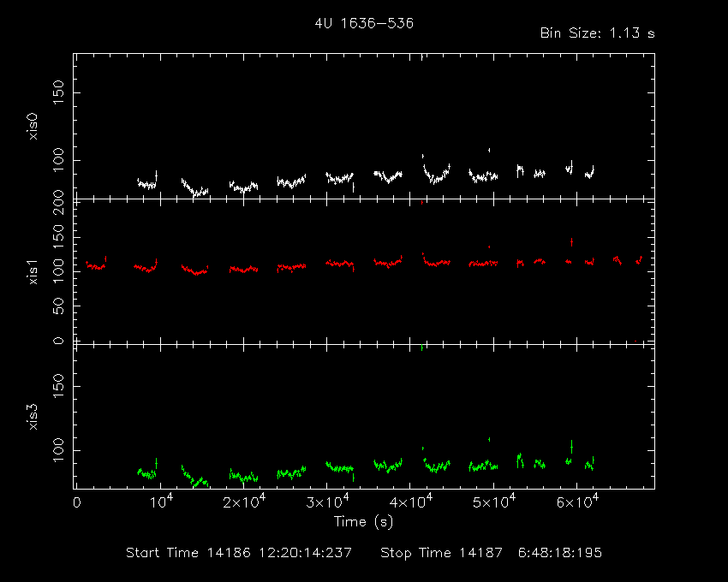The height and width of the screenshot is (582, 728).
Task: Click the 100 tick label of xis0 panel
Action: coord(58,160)
